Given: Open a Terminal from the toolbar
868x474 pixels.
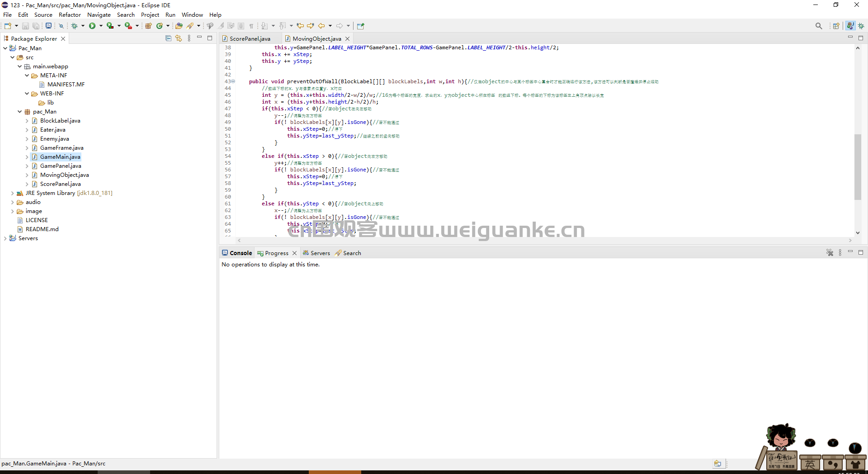Looking at the screenshot, I should pos(48,26).
